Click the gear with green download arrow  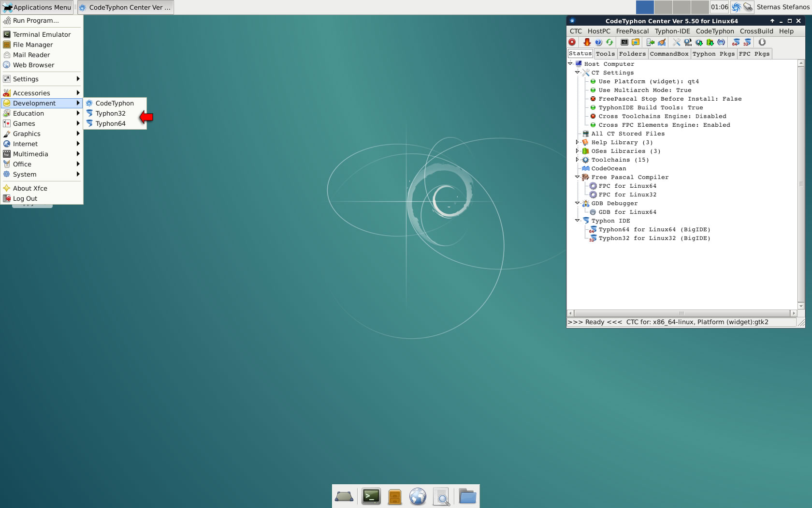coord(699,42)
